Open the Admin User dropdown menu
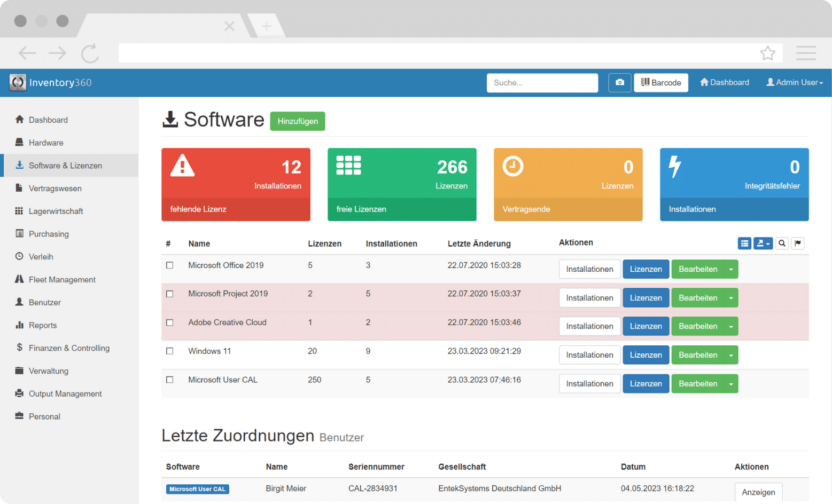Image resolution: width=832 pixels, height=504 pixels. pyautogui.click(x=795, y=83)
